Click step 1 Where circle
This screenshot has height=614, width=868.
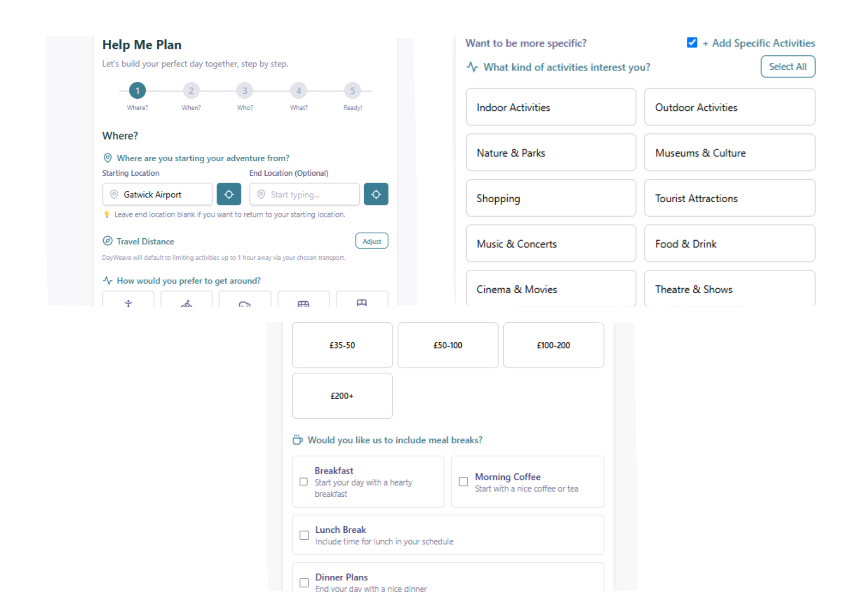137,91
